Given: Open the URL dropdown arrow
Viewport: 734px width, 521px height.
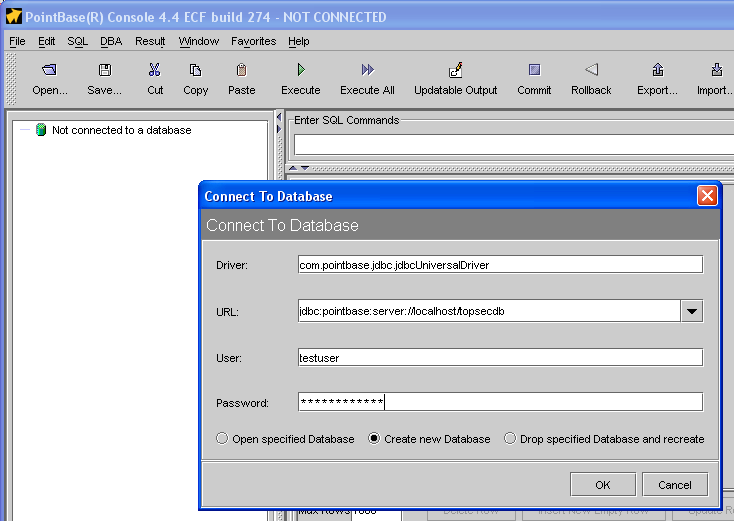Looking at the screenshot, I should pos(692,311).
